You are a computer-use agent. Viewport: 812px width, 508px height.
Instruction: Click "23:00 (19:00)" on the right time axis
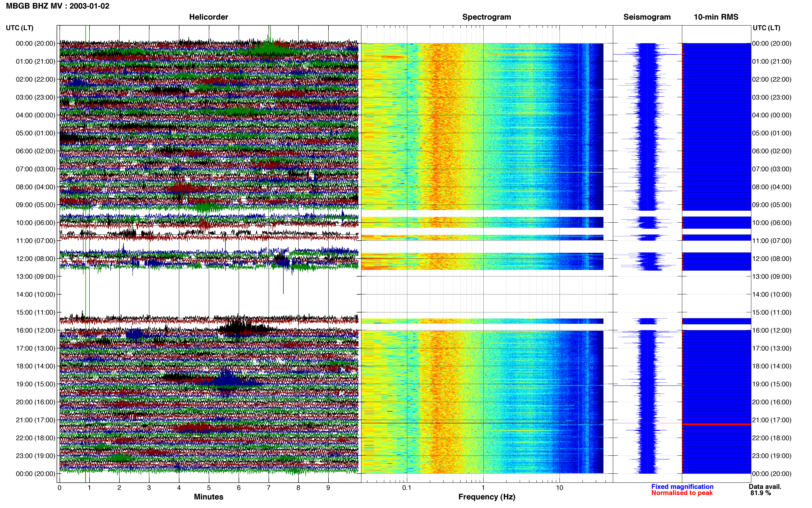(x=772, y=456)
